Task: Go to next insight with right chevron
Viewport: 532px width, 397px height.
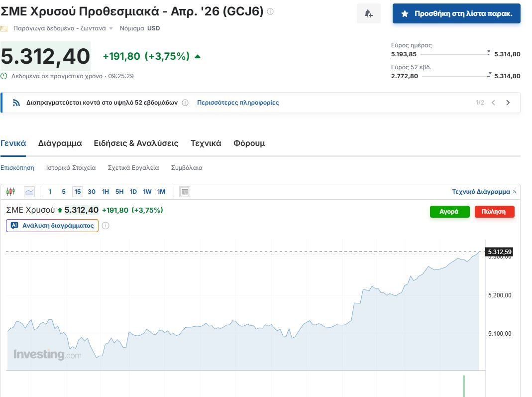Action: 508,103
